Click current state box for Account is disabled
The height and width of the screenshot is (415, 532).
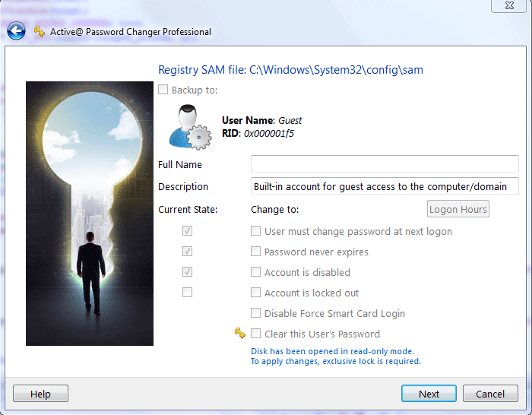pos(187,272)
